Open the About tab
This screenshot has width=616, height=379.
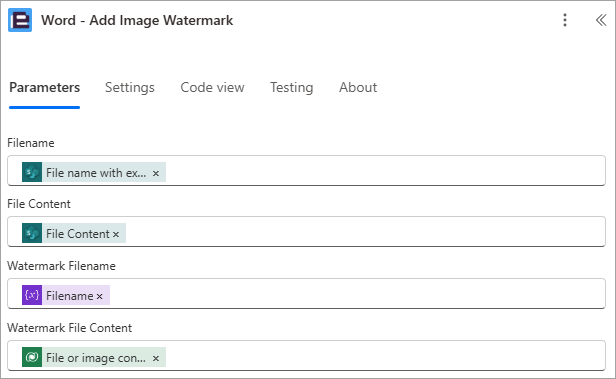click(x=358, y=87)
